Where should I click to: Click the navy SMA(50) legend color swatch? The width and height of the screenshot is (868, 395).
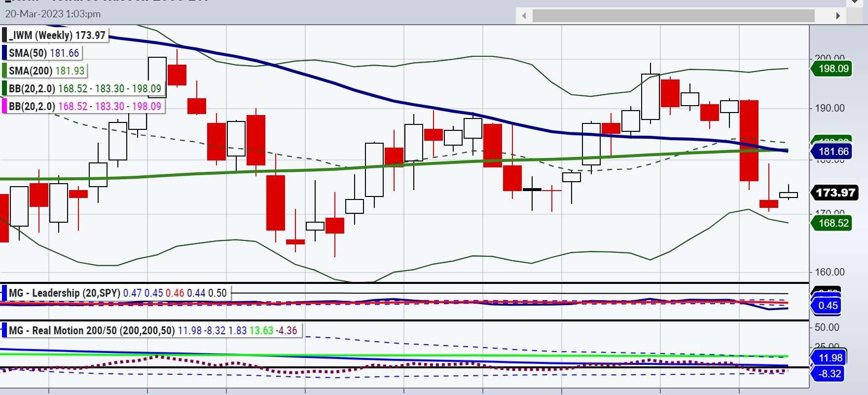[x=4, y=53]
